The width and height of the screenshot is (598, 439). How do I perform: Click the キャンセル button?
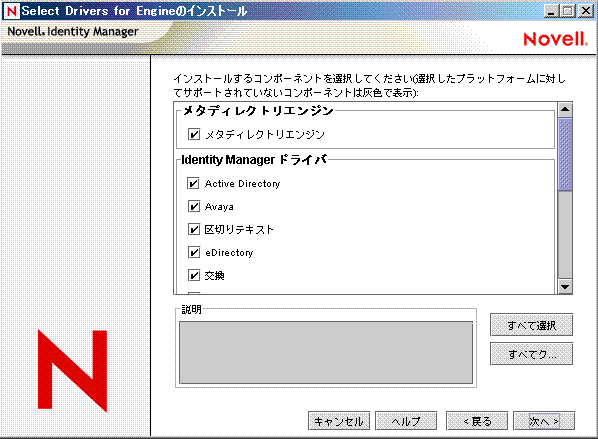[339, 421]
